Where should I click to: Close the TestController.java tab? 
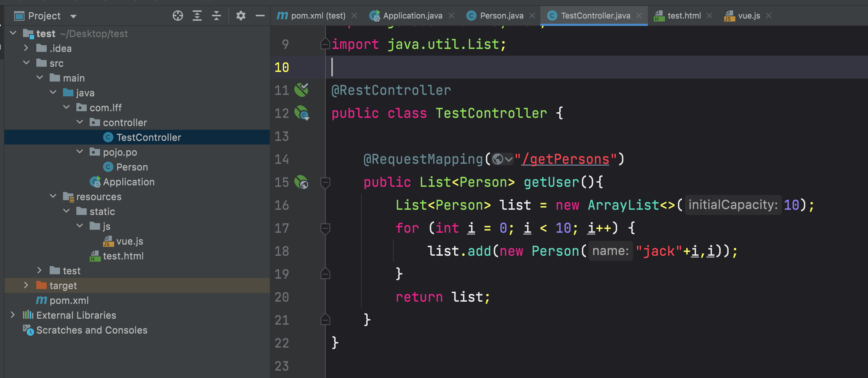639,16
